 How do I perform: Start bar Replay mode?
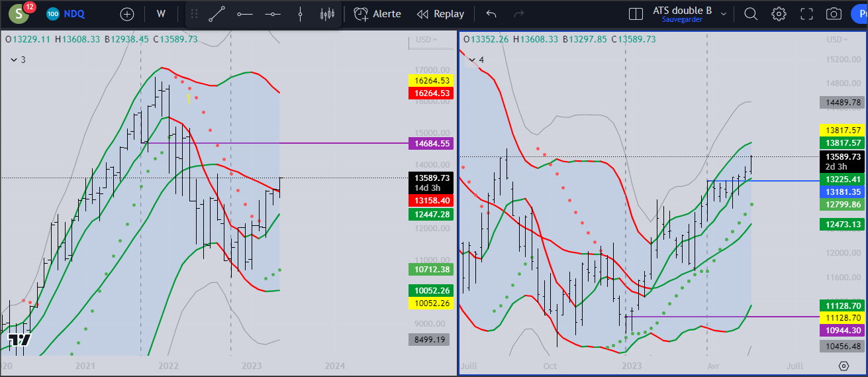pos(440,14)
